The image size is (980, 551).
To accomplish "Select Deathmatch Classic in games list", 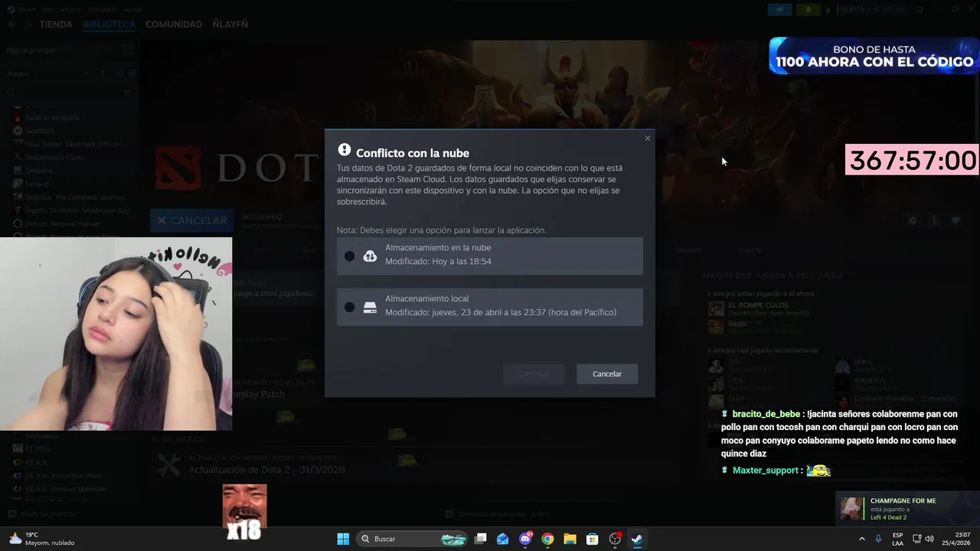I will tap(55, 157).
